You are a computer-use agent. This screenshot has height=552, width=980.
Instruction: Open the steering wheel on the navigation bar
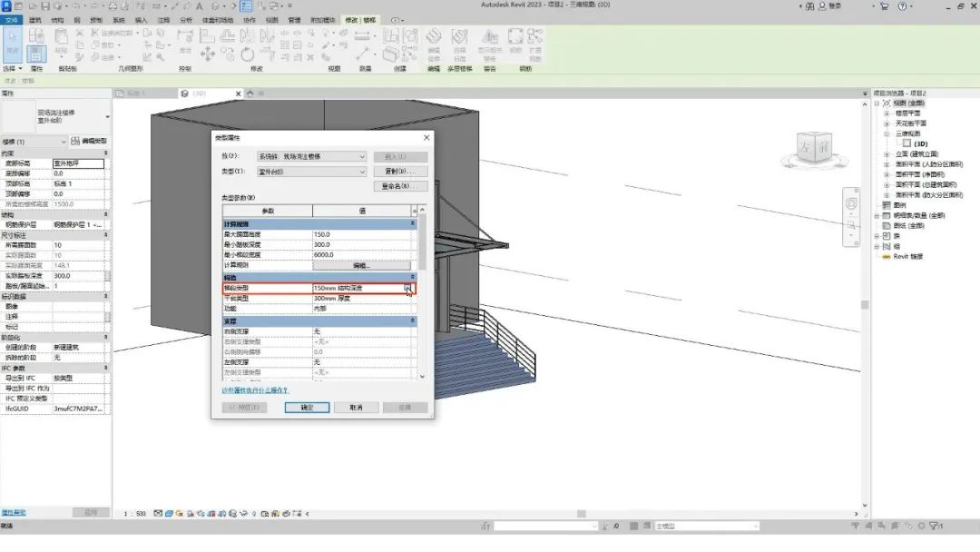(x=851, y=203)
